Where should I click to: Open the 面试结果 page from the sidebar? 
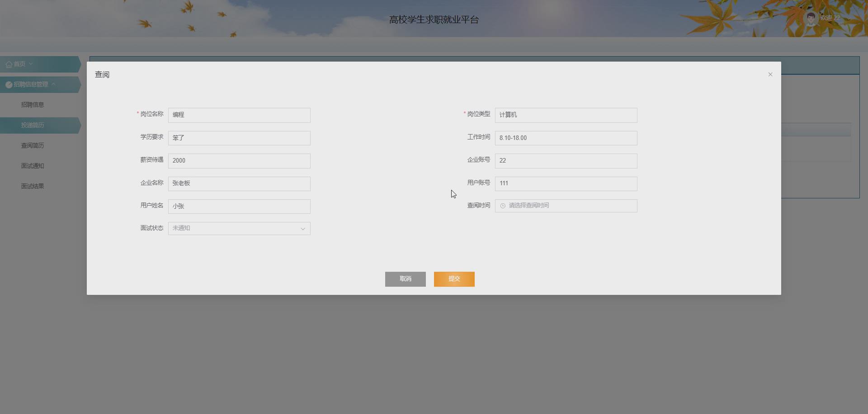33,185
